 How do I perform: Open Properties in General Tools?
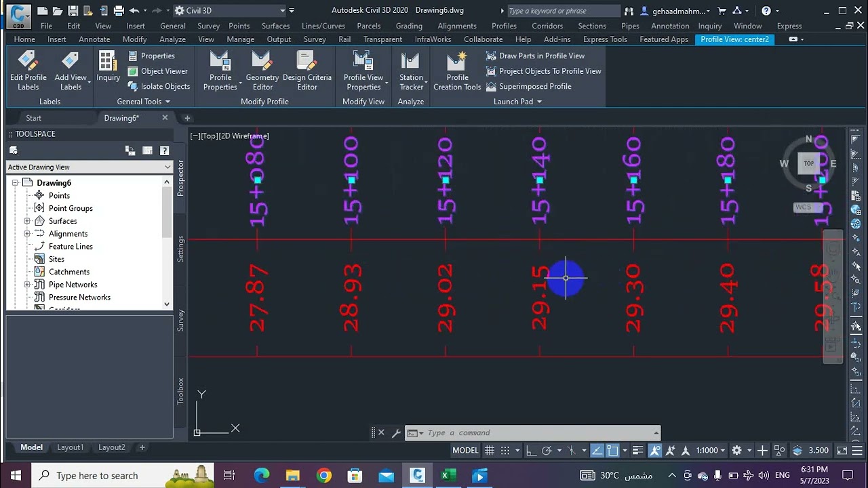151,56
